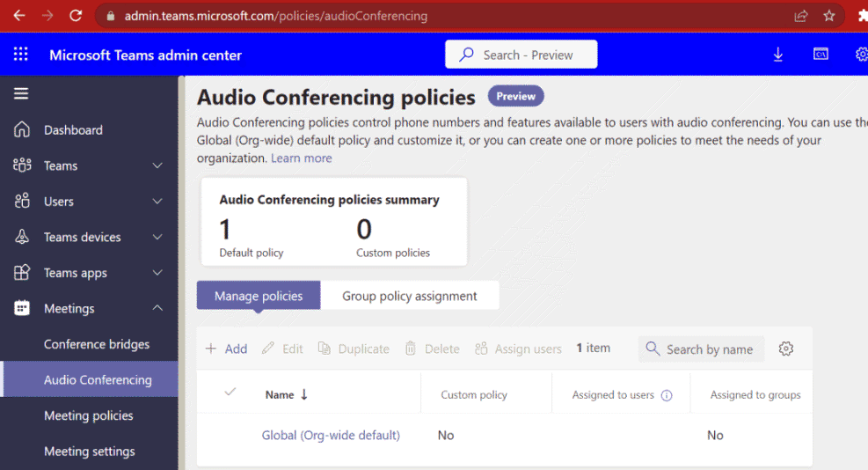
Task: Open the Global (Org-wide default) policy
Action: pos(331,435)
